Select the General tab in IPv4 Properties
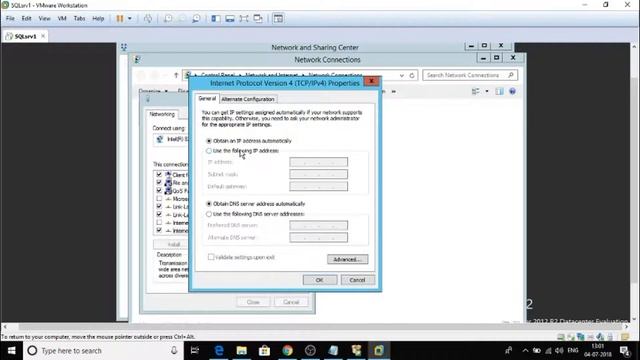 click(207, 99)
